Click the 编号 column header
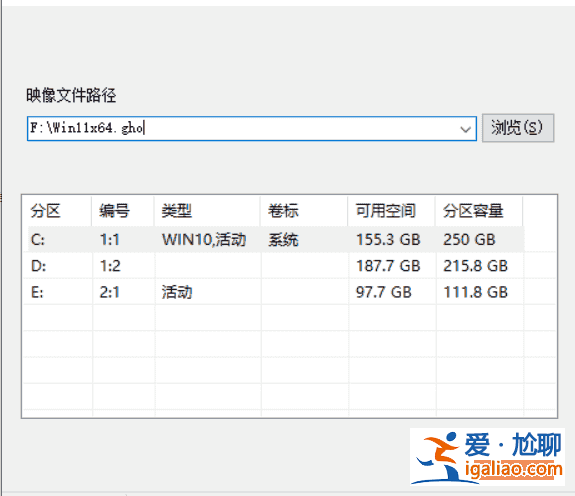Screen dimensions: 575x496 coord(122,211)
